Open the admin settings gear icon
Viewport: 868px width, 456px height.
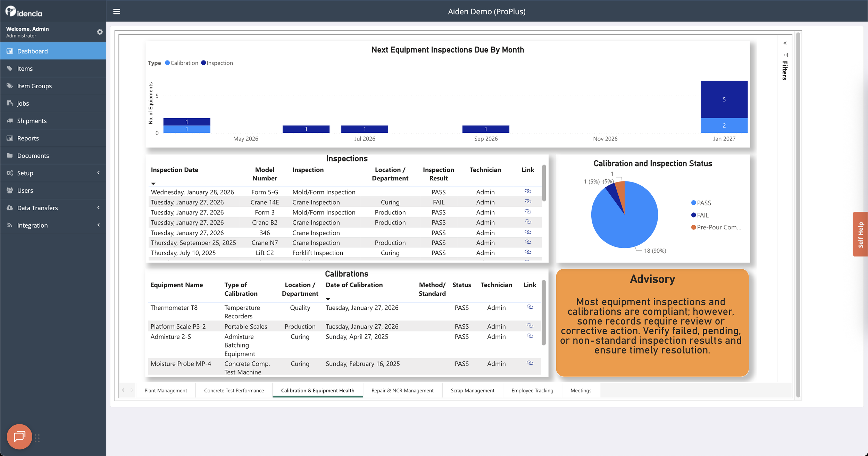click(100, 32)
